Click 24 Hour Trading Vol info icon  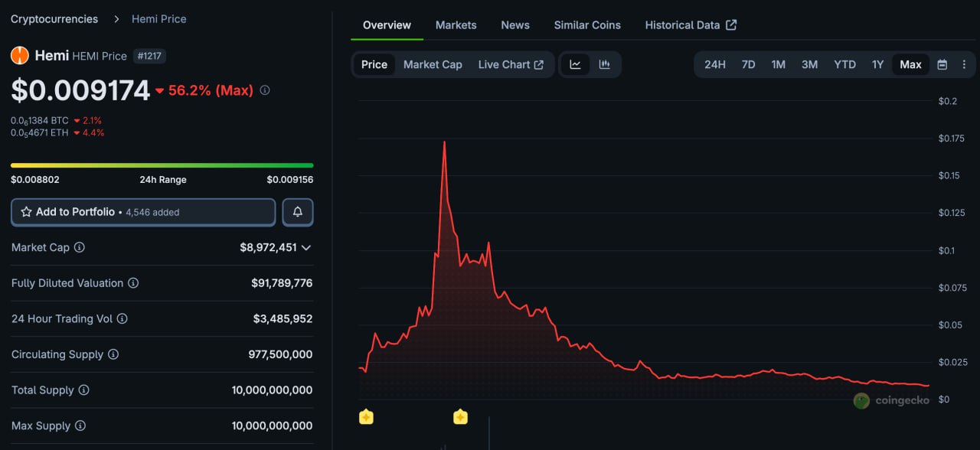122,318
